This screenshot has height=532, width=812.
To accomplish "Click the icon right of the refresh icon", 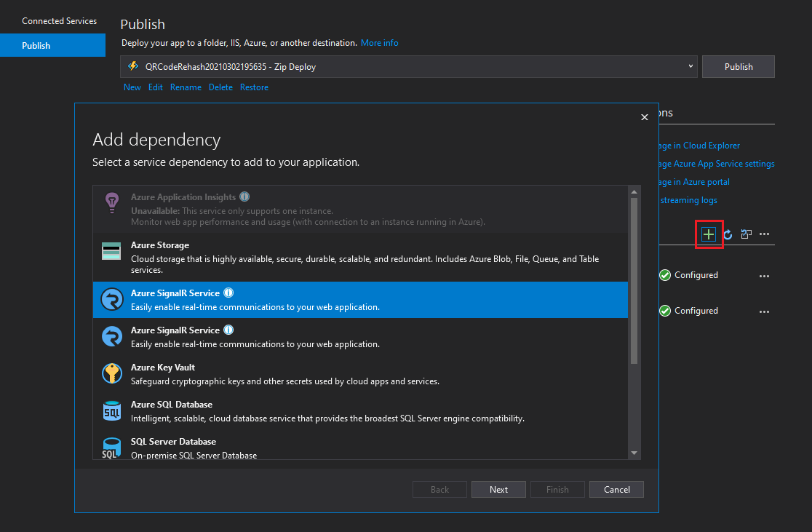I will (x=747, y=234).
